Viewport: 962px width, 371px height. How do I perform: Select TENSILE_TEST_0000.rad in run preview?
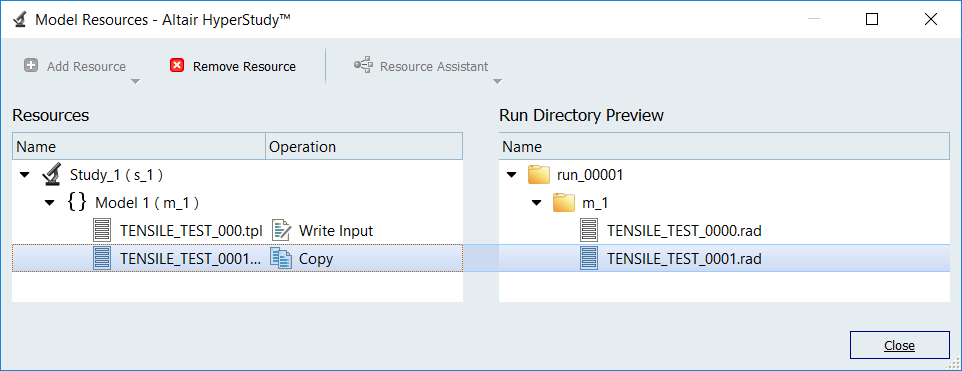tap(683, 231)
